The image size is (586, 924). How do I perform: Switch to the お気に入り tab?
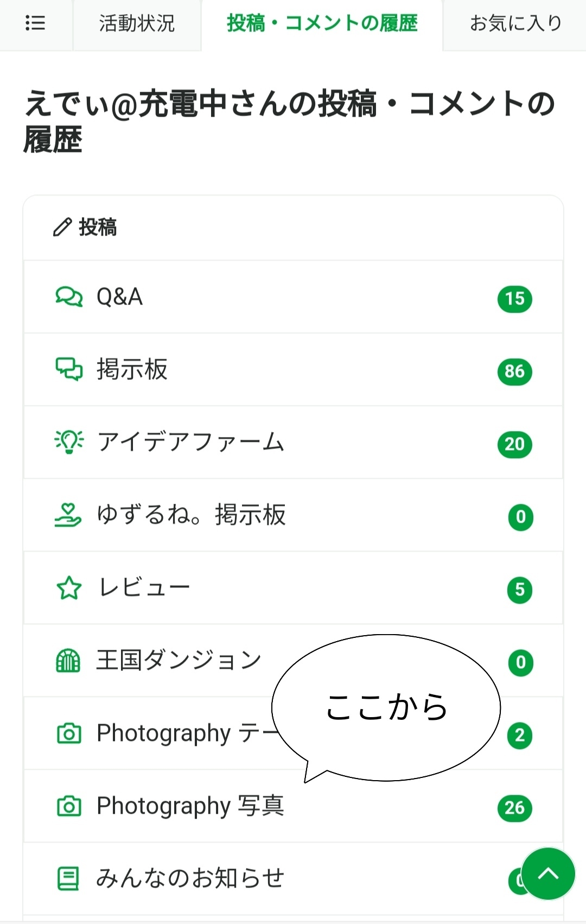[x=515, y=24]
